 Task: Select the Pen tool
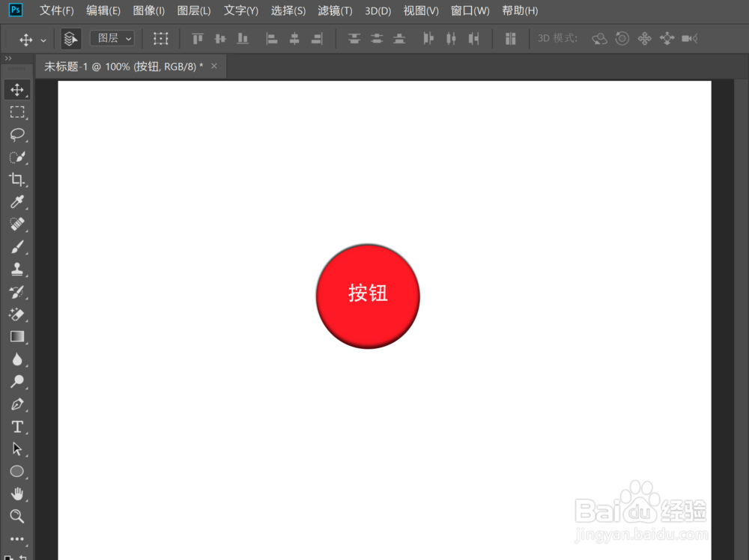pyautogui.click(x=17, y=404)
